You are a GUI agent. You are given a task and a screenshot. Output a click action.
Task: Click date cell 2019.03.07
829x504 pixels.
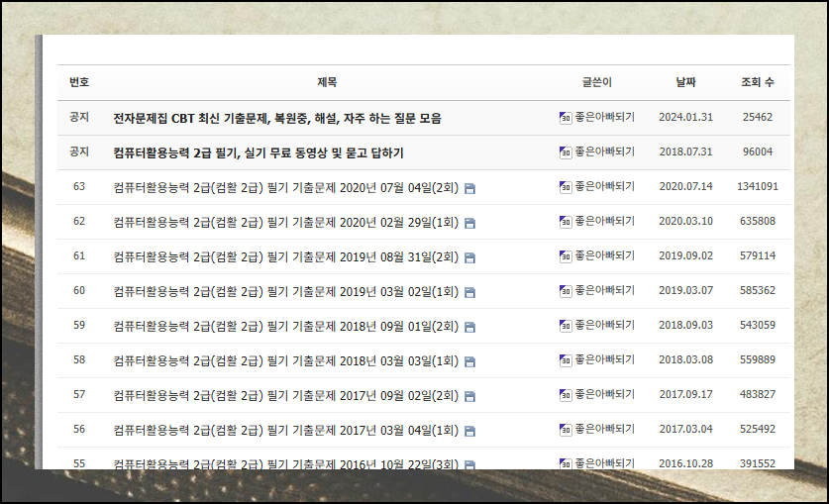685,290
